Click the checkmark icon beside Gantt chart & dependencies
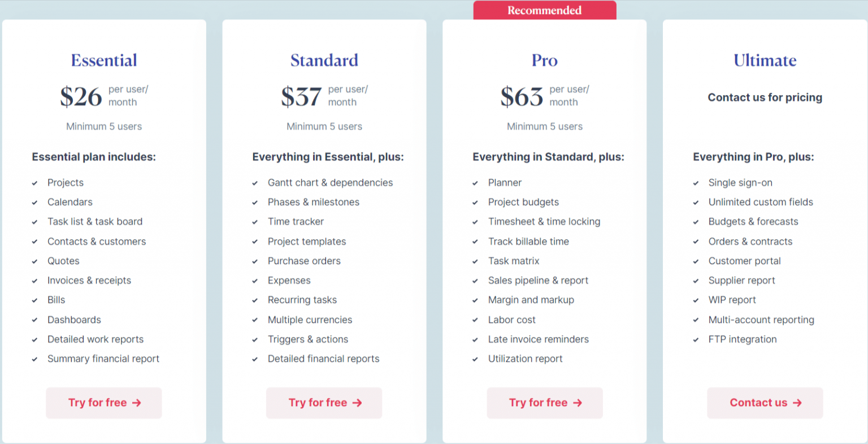This screenshot has height=444, width=868. click(255, 183)
